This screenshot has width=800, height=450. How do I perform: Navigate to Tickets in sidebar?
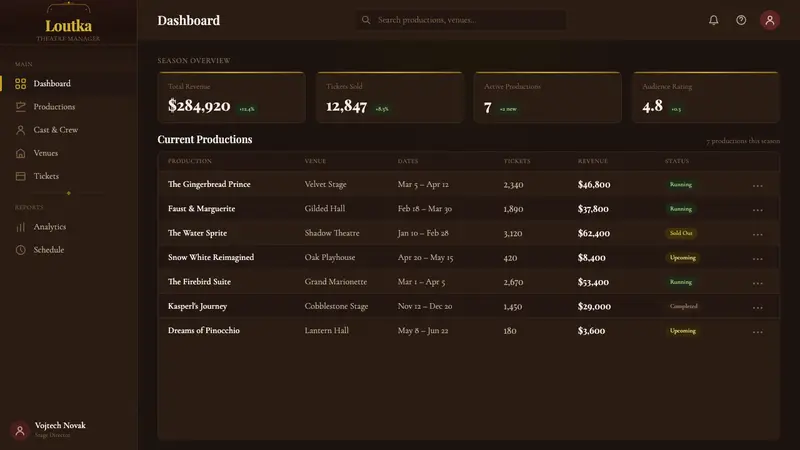click(68, 176)
